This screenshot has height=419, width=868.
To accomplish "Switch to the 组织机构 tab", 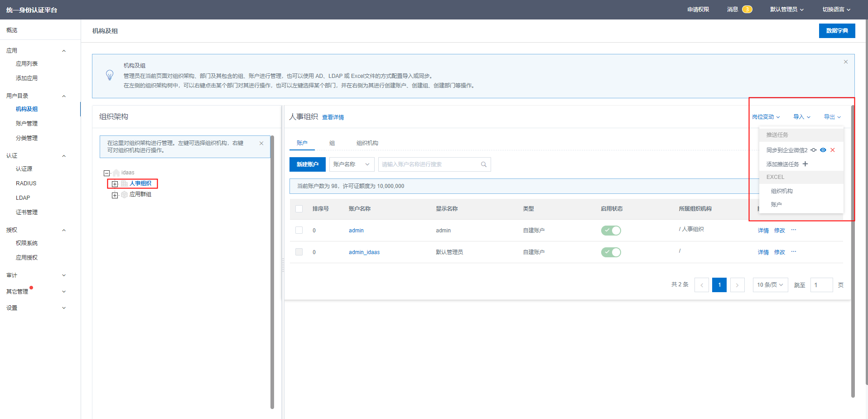I will coord(367,143).
